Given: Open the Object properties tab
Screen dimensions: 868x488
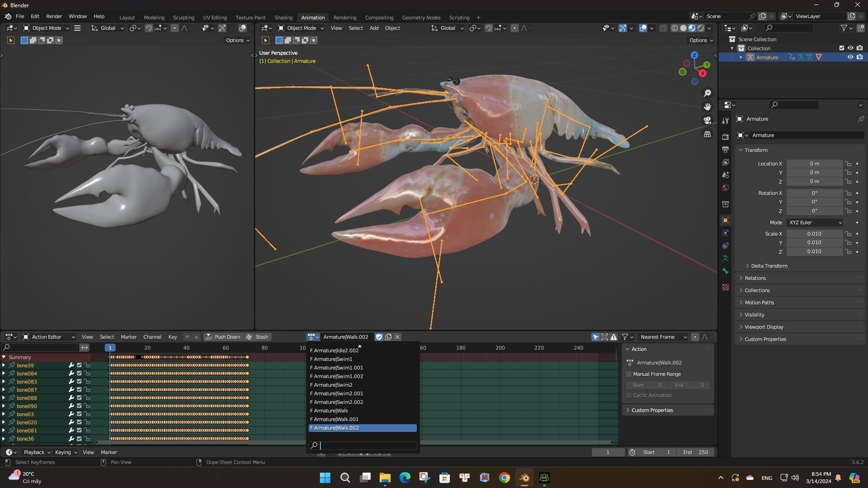Looking at the screenshot, I should [725, 220].
